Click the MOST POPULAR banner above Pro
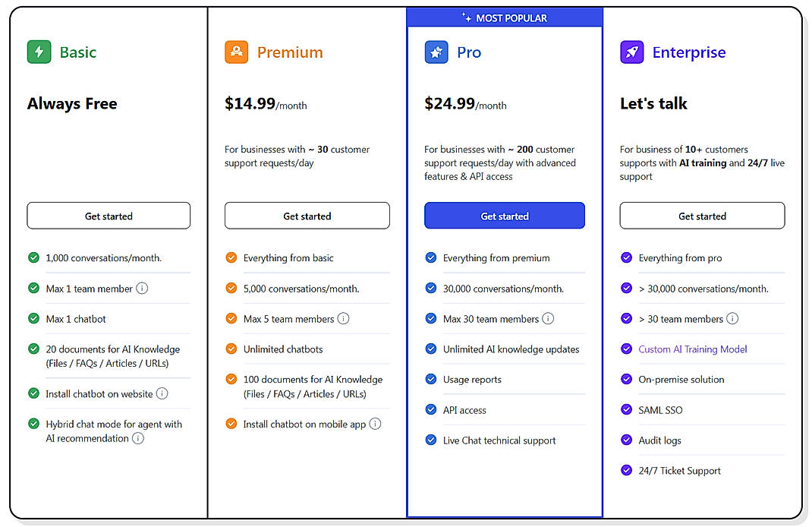Viewport: 812px width, 527px height. coord(505,17)
